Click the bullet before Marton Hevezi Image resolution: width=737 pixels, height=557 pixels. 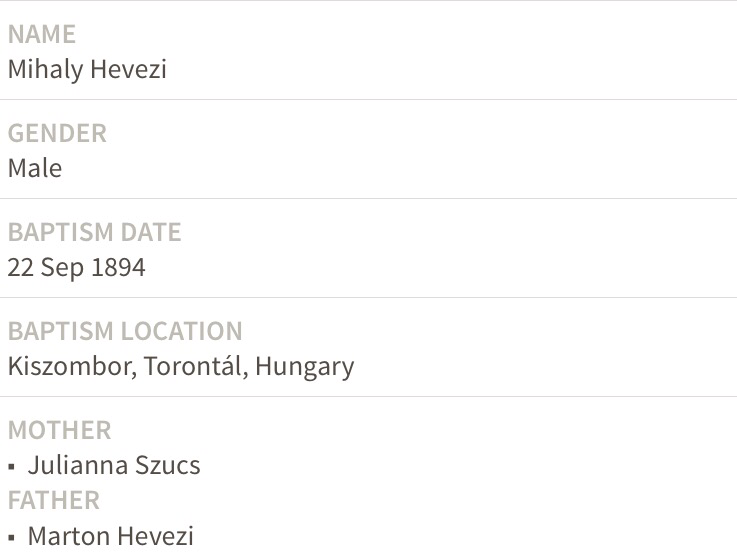[x=12, y=538]
